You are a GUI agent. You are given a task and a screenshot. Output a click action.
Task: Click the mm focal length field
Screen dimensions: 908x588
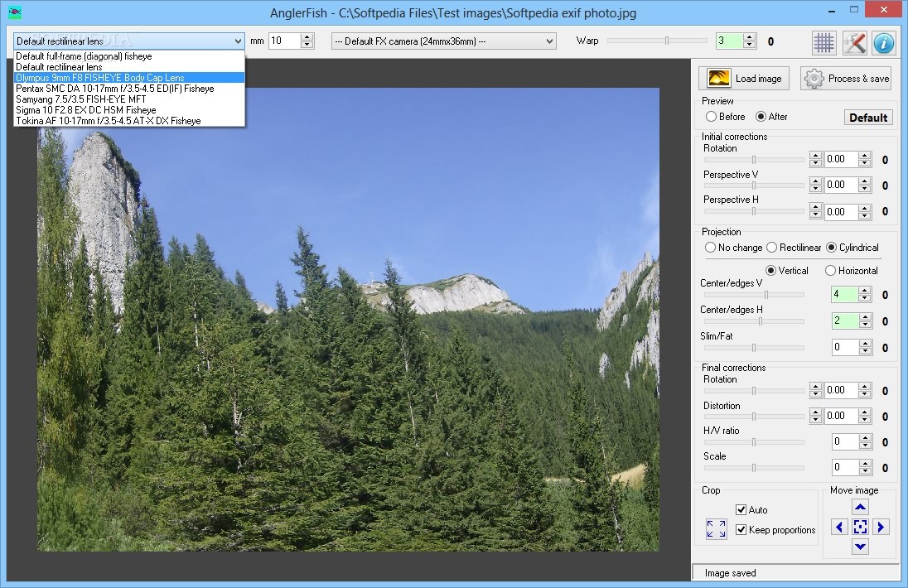click(285, 41)
